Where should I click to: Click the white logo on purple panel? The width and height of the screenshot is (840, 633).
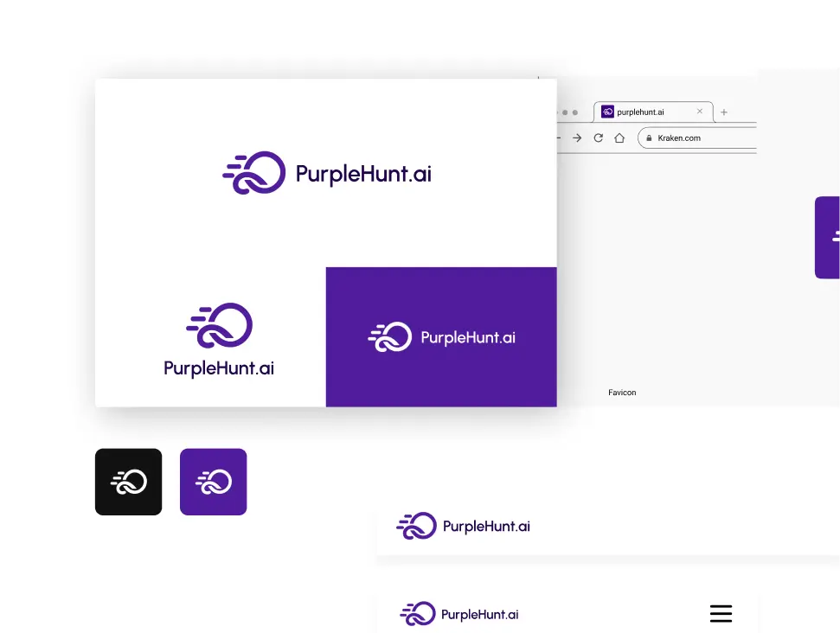click(x=441, y=337)
